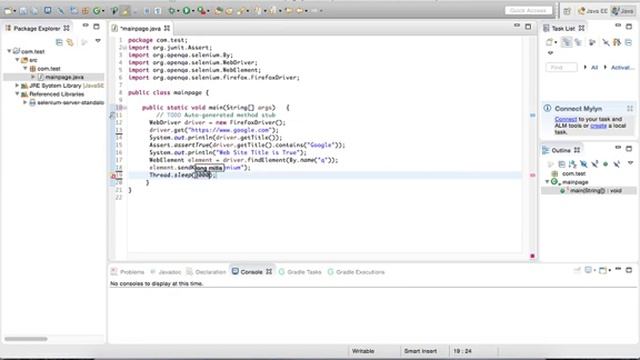Click the error marker on line 19 gutter
640x360 pixels.
(x=113, y=176)
